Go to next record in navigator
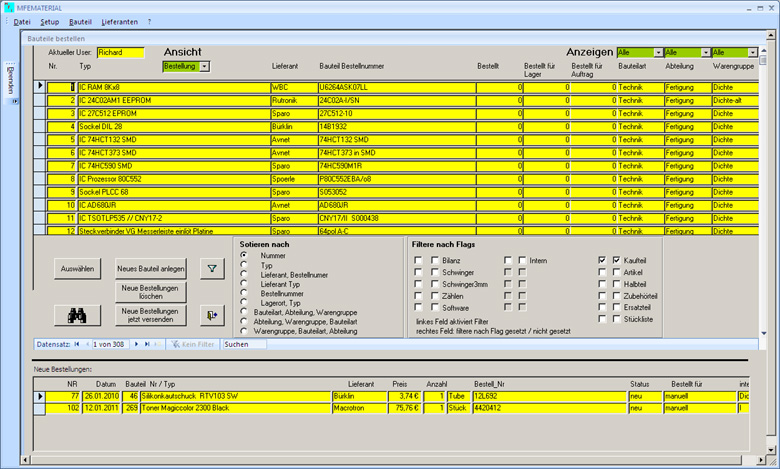 pos(136,344)
